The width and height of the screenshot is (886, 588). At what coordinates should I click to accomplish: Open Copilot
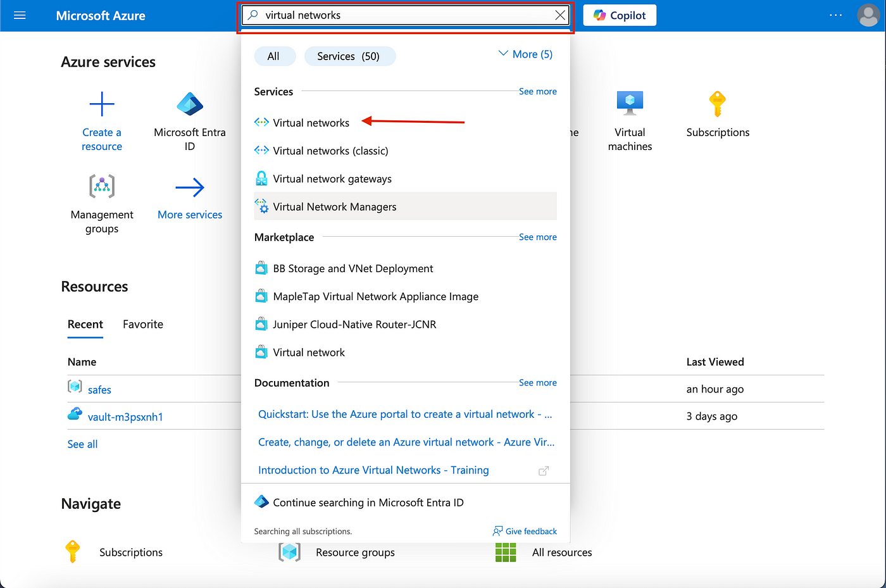click(619, 15)
